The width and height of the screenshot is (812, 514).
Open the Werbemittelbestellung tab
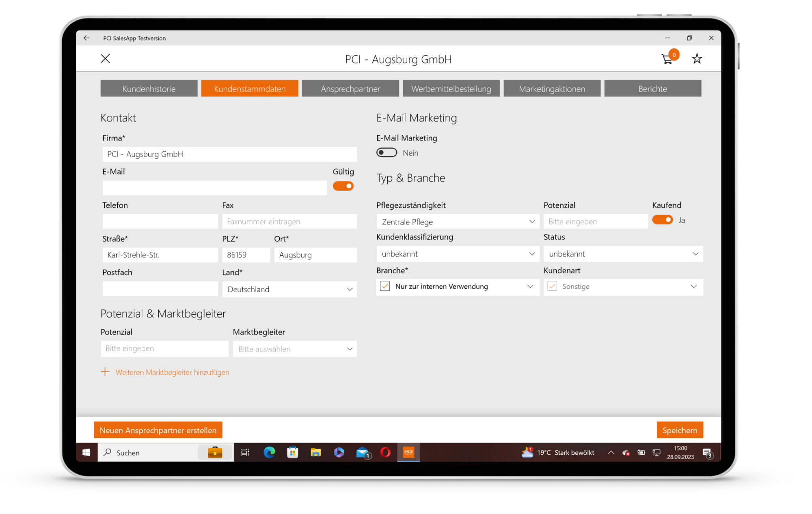[x=451, y=89]
